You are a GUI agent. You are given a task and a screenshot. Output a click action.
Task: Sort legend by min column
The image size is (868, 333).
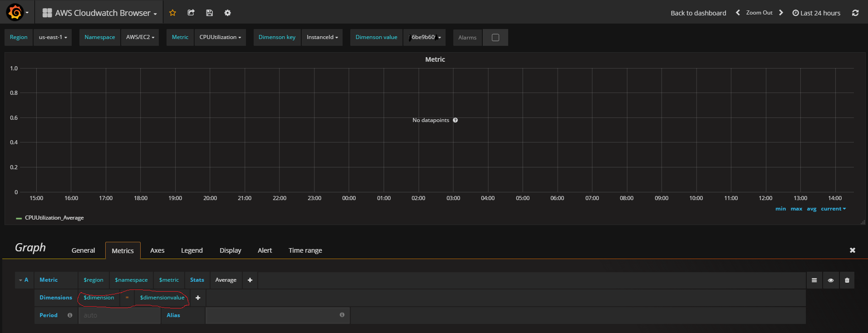point(780,209)
